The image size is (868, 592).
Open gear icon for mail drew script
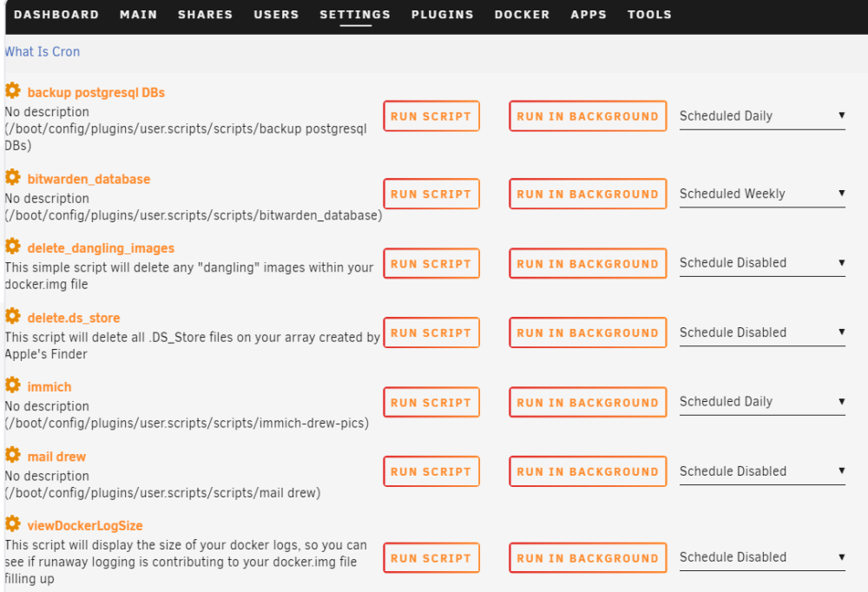(x=13, y=455)
